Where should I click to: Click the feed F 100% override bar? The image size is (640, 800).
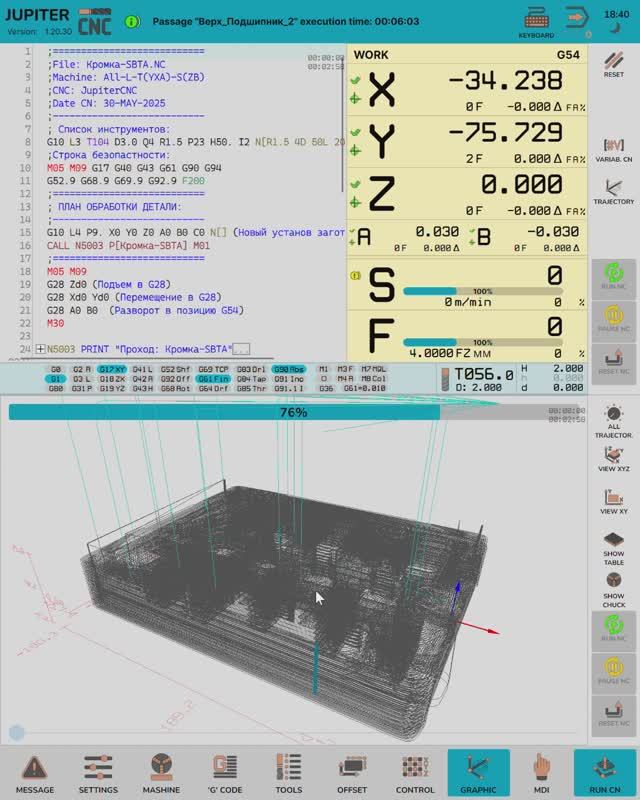[x=482, y=342]
